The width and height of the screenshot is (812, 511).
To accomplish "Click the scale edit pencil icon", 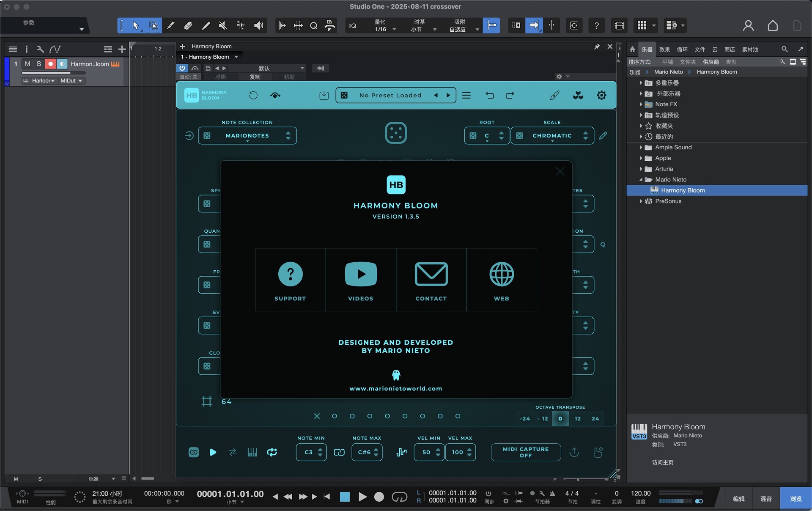I will 603,136.
